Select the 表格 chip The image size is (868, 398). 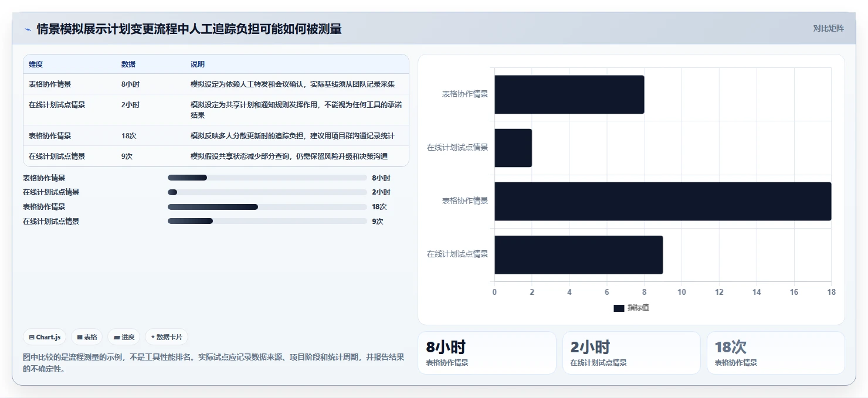click(x=87, y=337)
